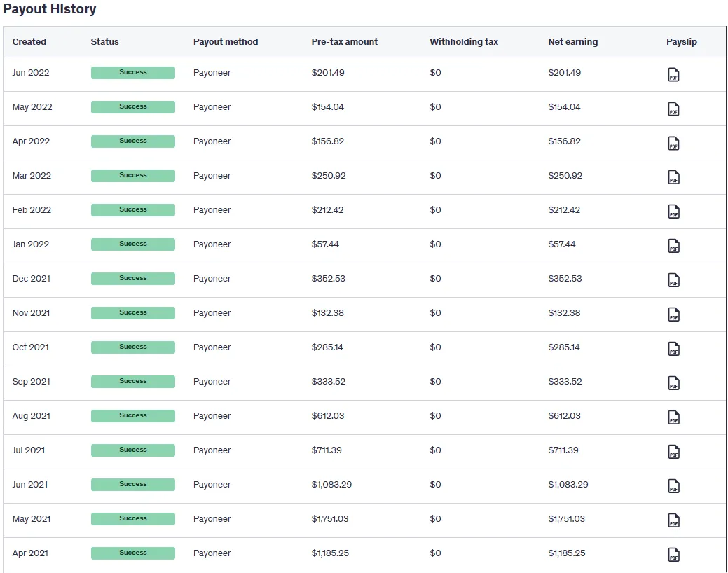Screen dimensions: 728x573
Task: Download the Jan 2022 payslip PDF
Action: click(x=673, y=247)
